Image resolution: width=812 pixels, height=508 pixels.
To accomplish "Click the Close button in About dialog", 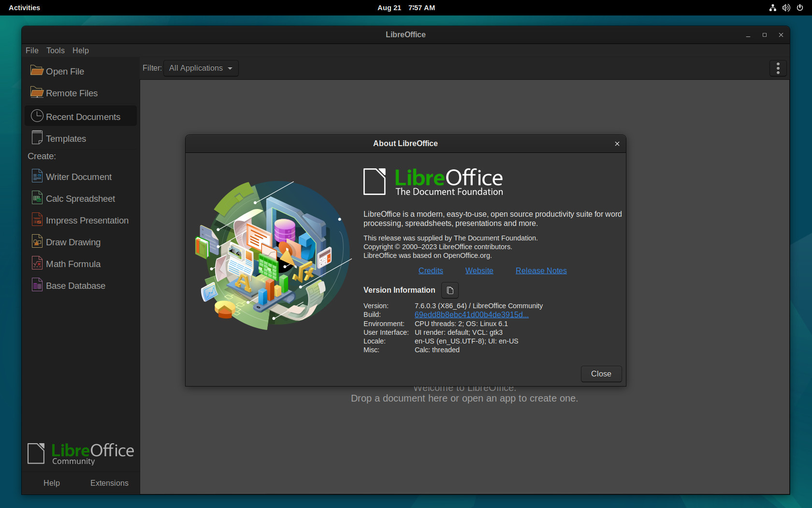I will (x=601, y=374).
